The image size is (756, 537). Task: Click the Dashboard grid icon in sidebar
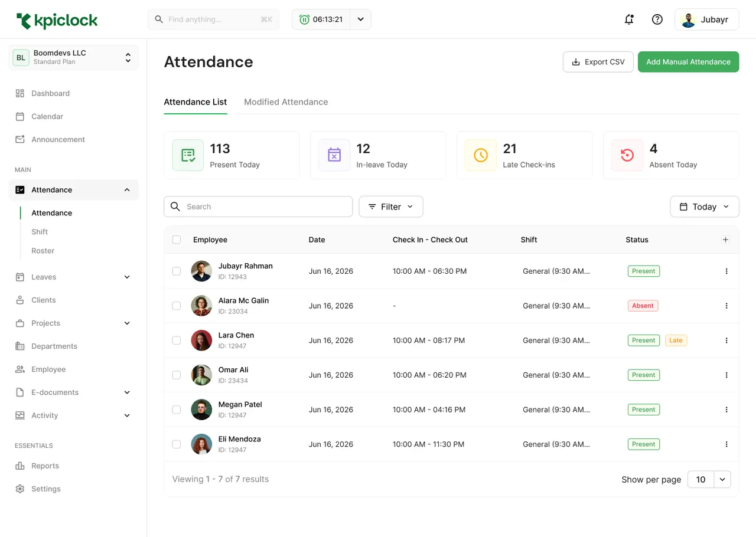pos(20,93)
